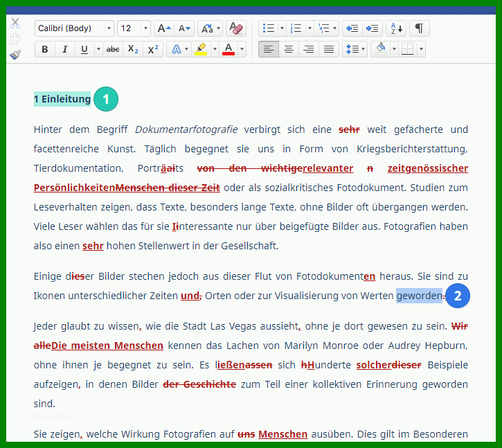Activate the Format Painter brush

(15, 55)
